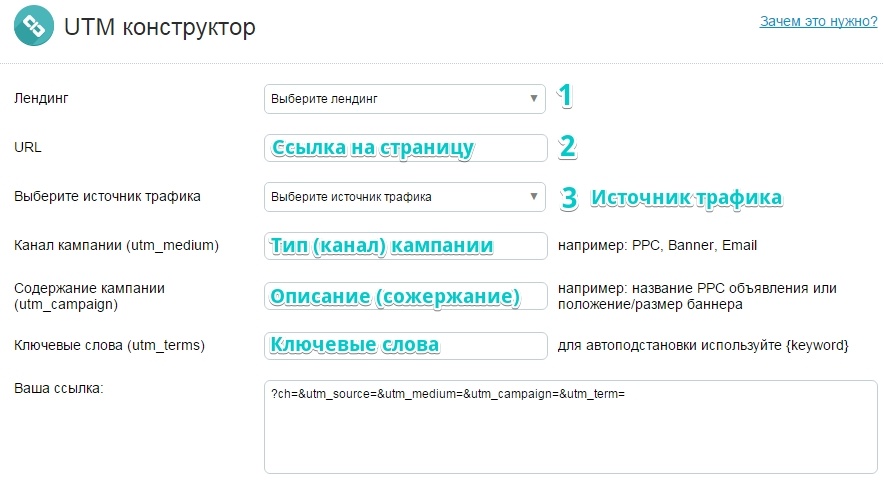This screenshot has height=489, width=883.
Task: Click the 'Выберите источник трафика' label on left
Action: pos(107,197)
